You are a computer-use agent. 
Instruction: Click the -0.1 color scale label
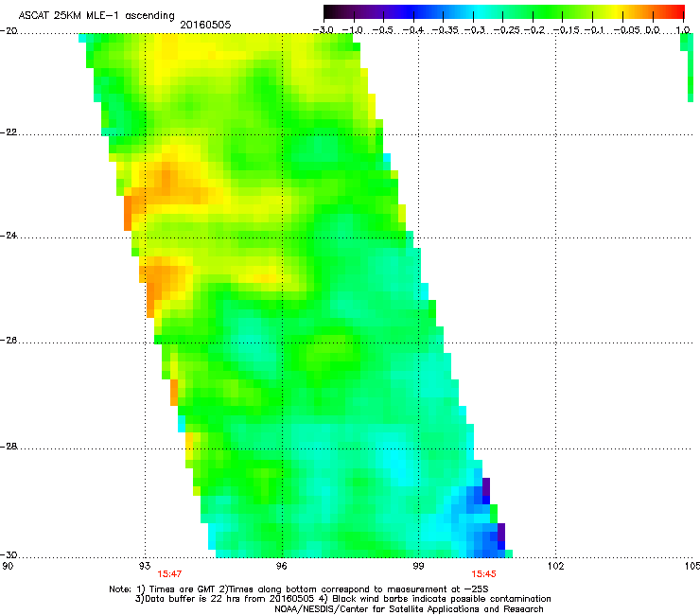(x=594, y=30)
